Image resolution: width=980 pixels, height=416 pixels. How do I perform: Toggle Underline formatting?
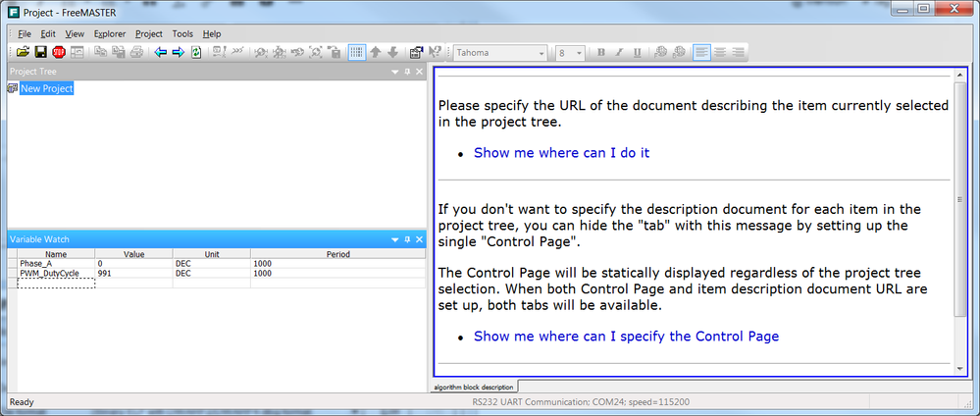[637, 53]
